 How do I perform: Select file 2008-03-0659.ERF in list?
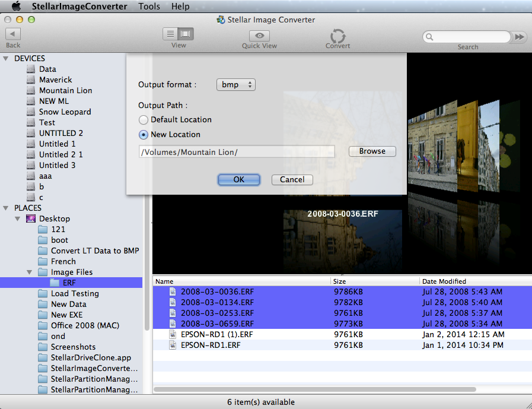tap(342, 324)
